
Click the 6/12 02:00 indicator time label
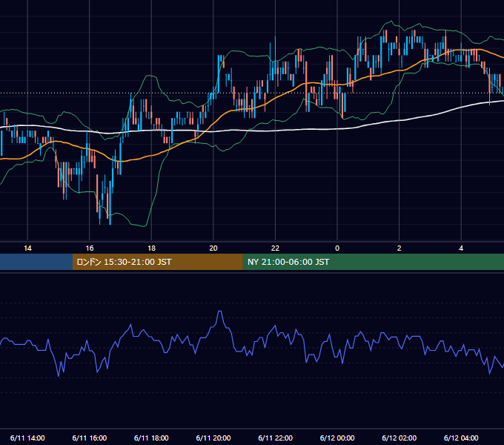399,438
